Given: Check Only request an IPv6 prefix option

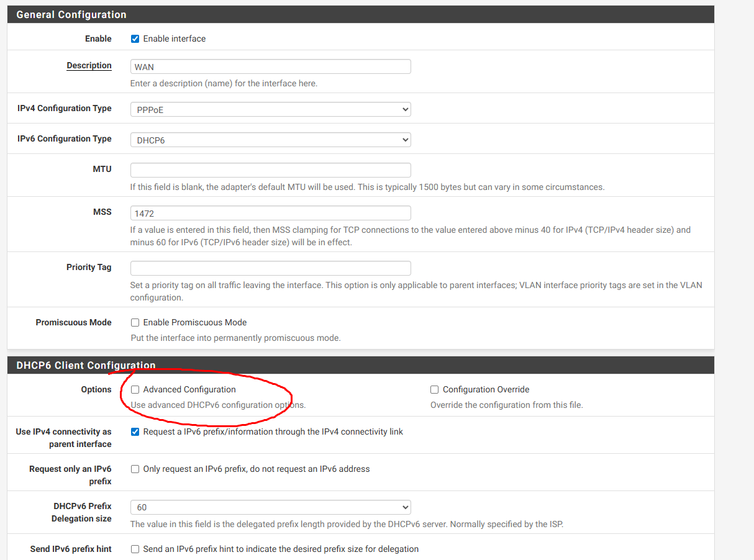Looking at the screenshot, I should [135, 469].
